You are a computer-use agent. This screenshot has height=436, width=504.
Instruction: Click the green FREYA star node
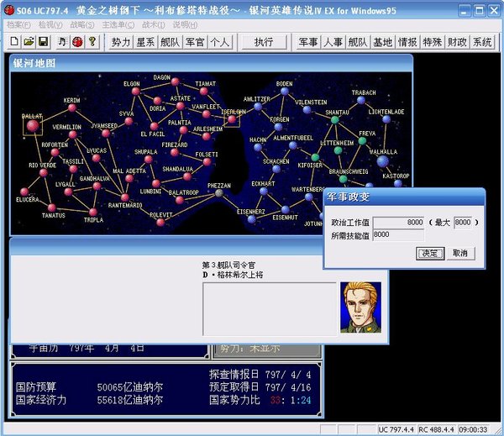coord(363,141)
